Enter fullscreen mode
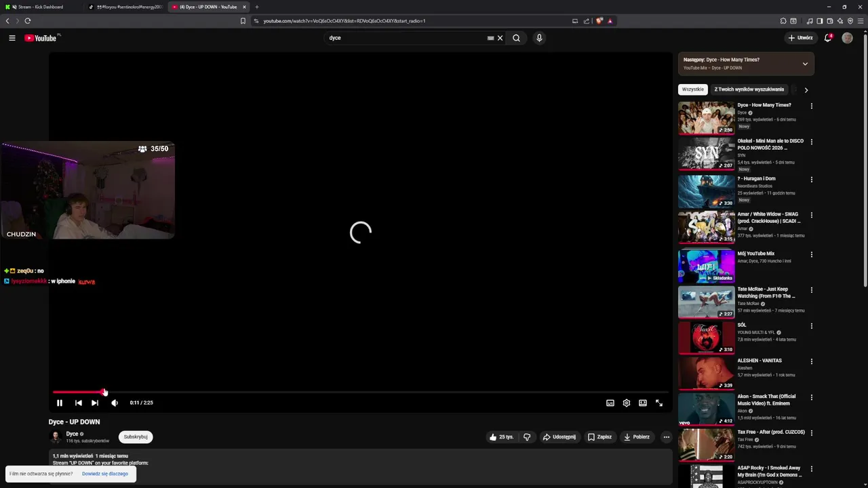Image resolution: width=868 pixels, height=488 pixels. pos(659,403)
